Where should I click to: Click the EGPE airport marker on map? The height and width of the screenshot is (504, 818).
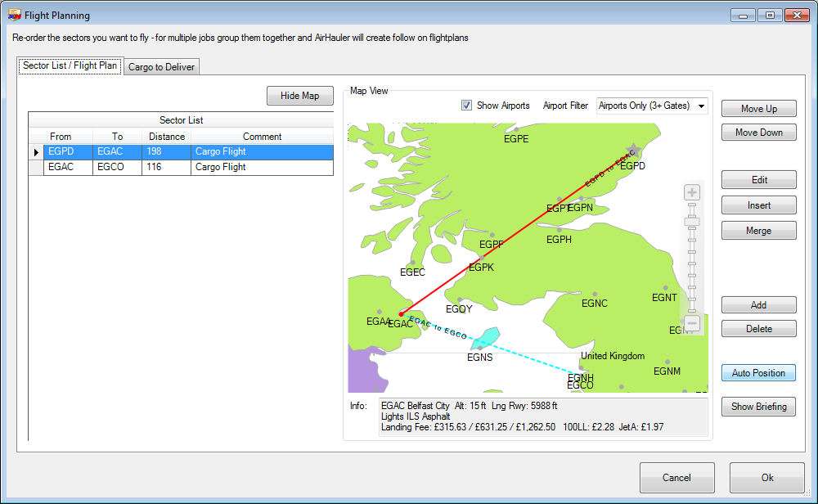516,128
